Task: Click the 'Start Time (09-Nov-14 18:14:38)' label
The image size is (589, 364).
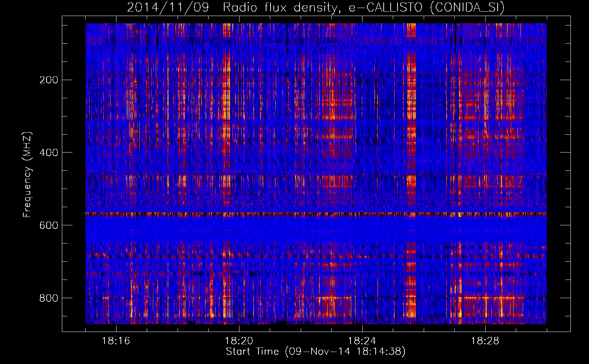Action: point(316,352)
